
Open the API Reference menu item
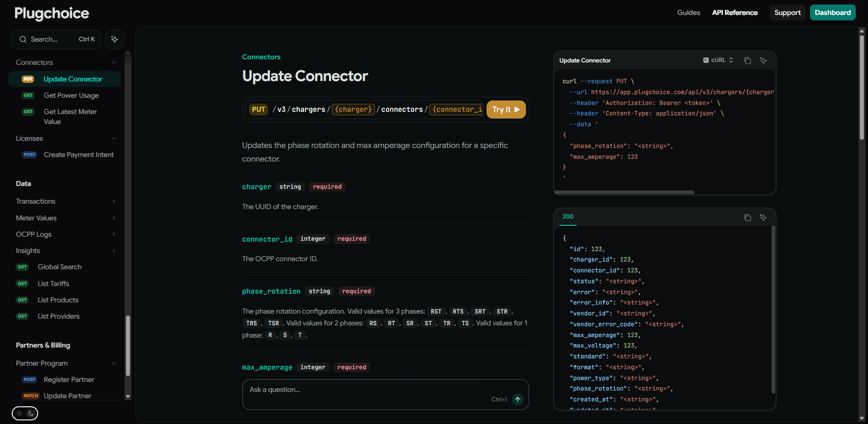click(x=735, y=13)
